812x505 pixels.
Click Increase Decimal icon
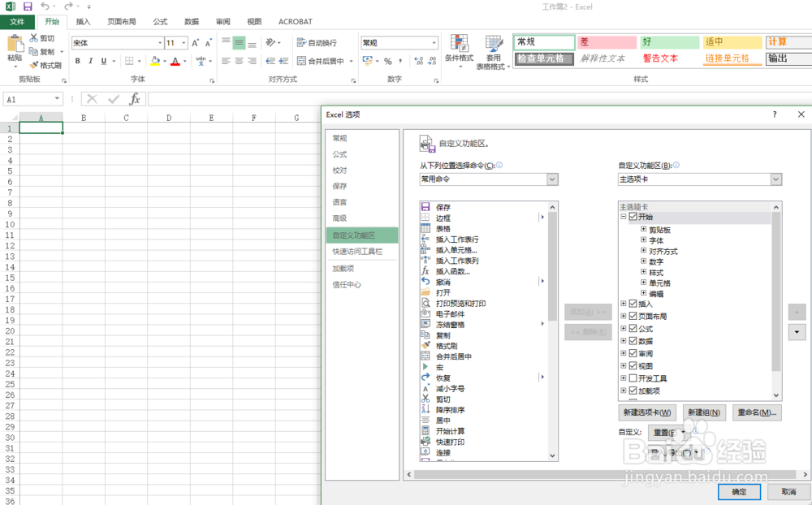(419, 61)
